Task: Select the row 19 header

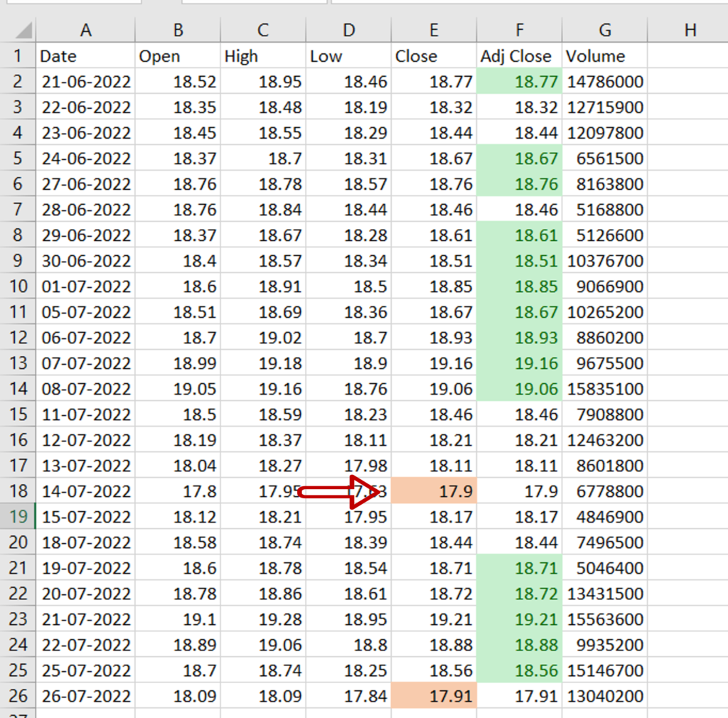Action: 18,517
